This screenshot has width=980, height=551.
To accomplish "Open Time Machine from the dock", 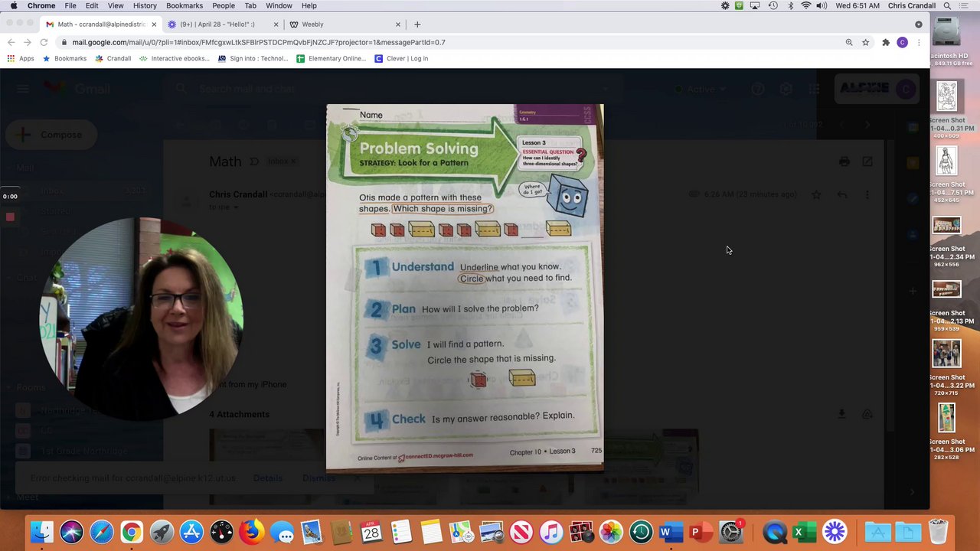I will point(641,532).
